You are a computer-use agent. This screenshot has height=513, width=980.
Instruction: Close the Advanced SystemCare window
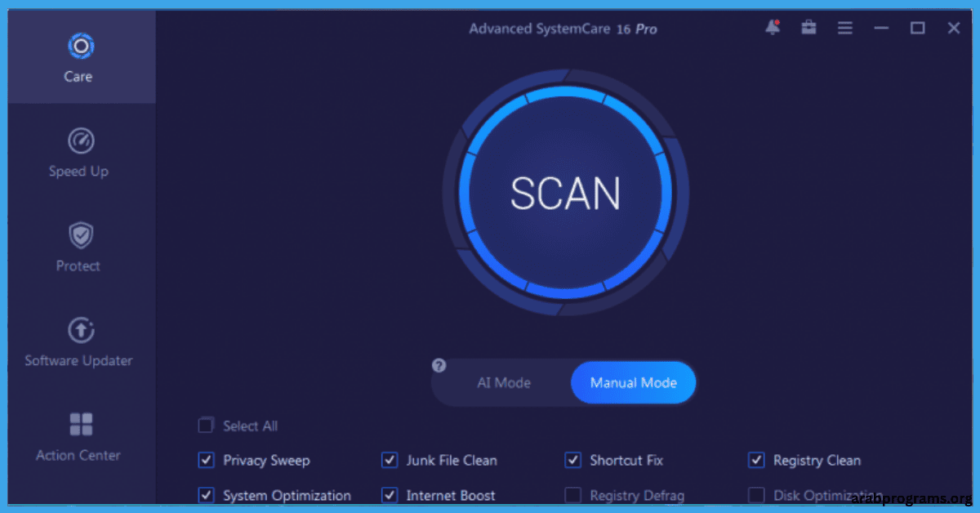tap(954, 28)
